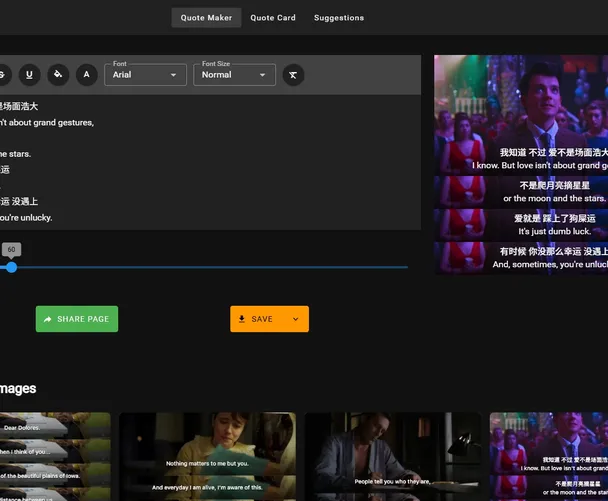608x501 pixels.
Task: Open the text color A button
Action: (x=86, y=74)
